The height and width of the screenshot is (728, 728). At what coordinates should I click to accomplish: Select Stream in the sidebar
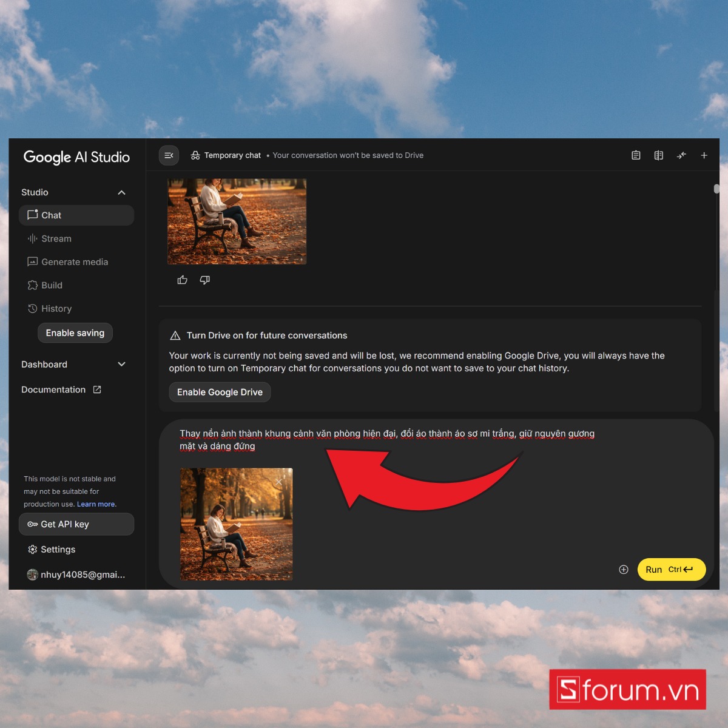pyautogui.click(x=56, y=238)
